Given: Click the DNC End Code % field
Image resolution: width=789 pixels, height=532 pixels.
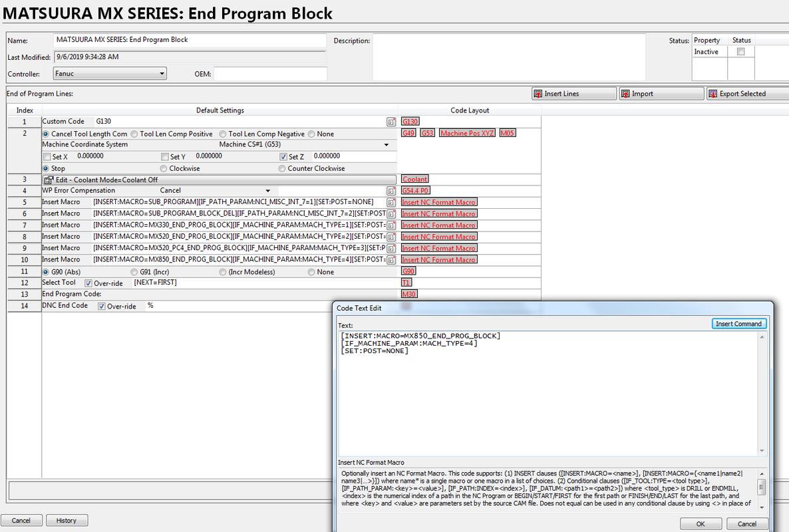Looking at the screenshot, I should pyautogui.click(x=239, y=306).
